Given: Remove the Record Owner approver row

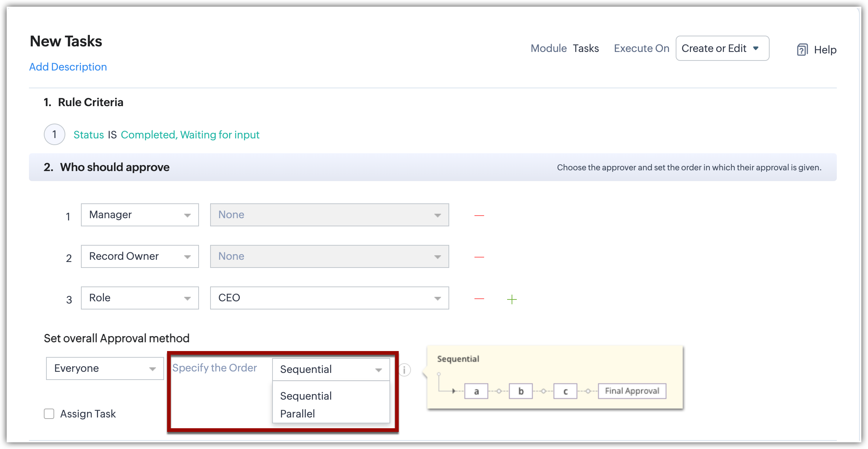Looking at the screenshot, I should click(x=479, y=257).
